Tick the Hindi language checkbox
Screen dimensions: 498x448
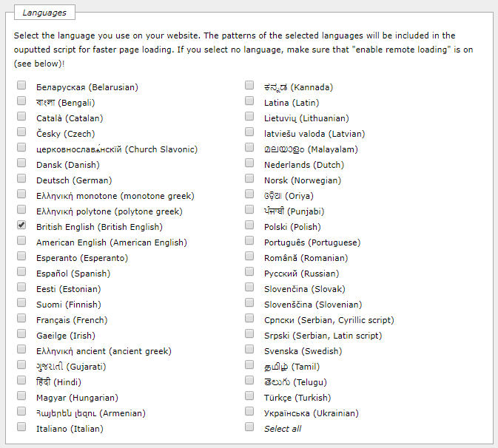point(21,380)
